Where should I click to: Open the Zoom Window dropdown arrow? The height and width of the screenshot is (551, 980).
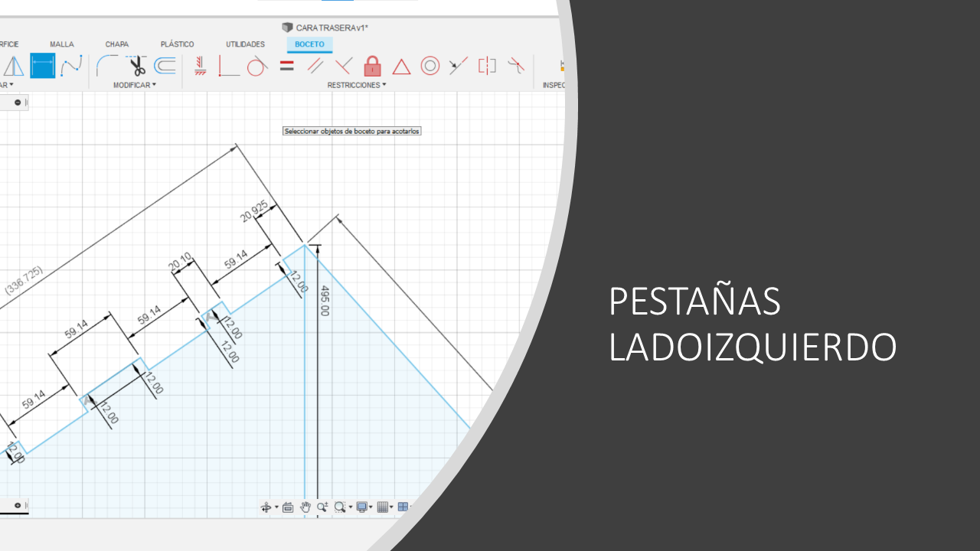pos(350,507)
